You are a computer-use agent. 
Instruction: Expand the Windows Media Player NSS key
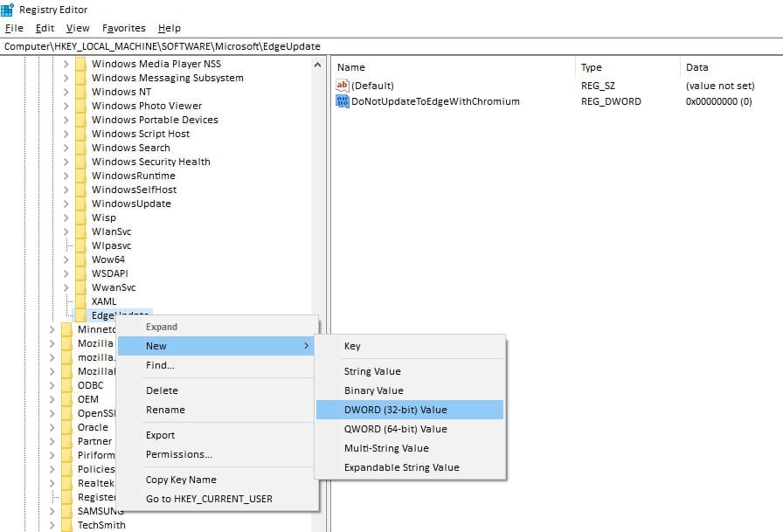coord(66,64)
